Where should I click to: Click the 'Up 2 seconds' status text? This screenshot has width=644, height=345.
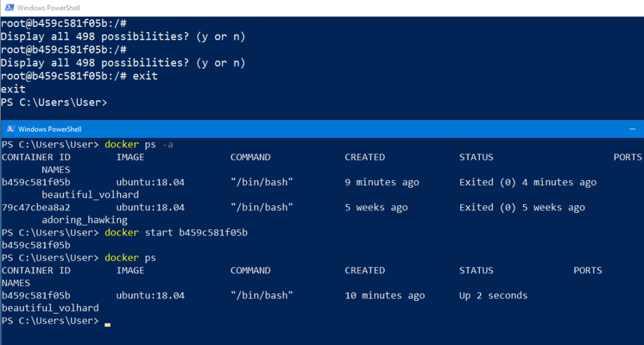[x=493, y=296]
